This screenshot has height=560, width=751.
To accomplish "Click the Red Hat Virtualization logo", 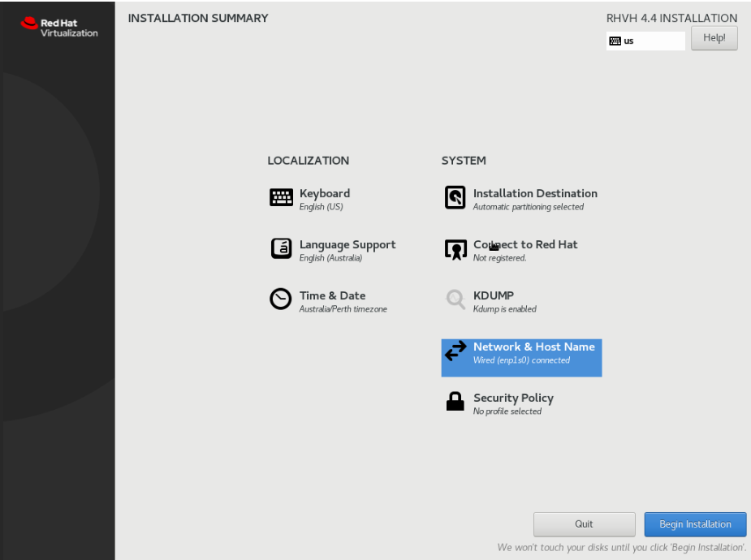I will point(59,28).
